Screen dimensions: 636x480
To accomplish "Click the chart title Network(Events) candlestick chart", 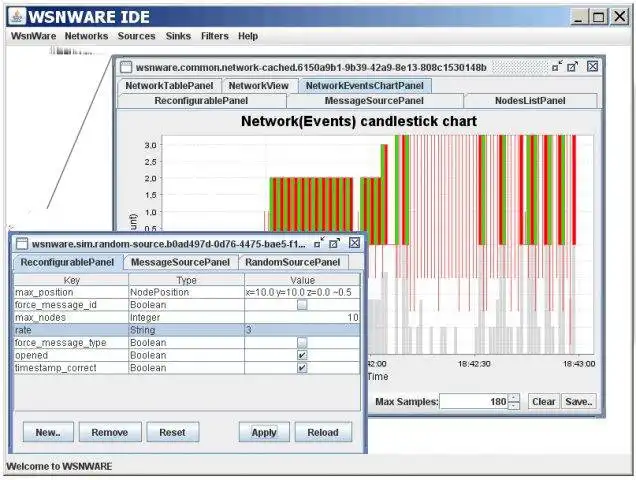I will pyautogui.click(x=359, y=121).
